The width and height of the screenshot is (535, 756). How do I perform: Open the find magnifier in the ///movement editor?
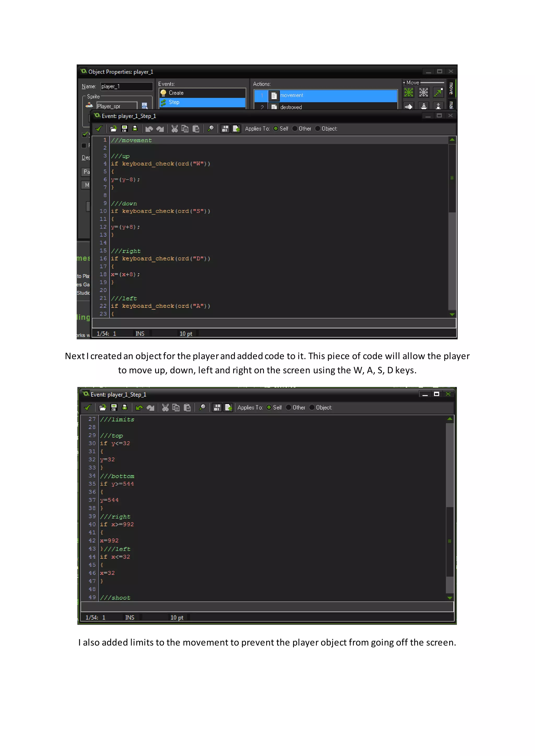coord(211,129)
